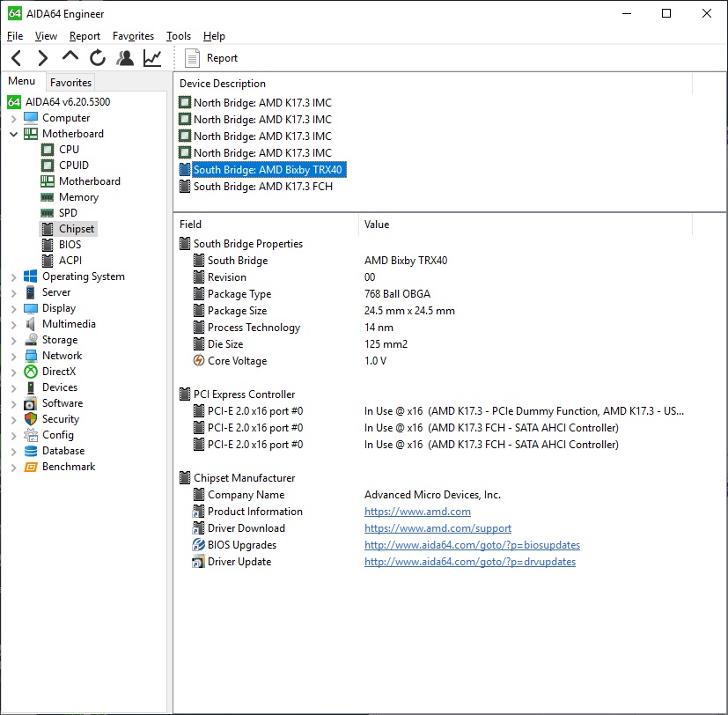This screenshot has width=728, height=715.
Task: Open the graph chart toolbar icon
Action: (152, 58)
